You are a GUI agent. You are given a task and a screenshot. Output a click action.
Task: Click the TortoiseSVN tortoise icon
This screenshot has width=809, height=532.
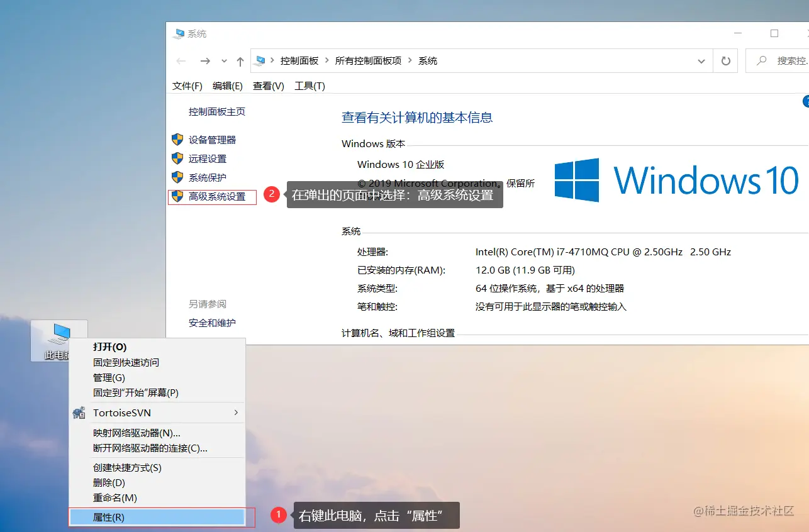(79, 413)
